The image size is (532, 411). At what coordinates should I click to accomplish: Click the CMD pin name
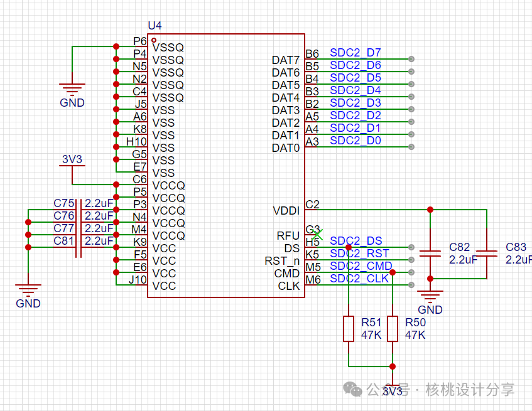[x=287, y=274]
